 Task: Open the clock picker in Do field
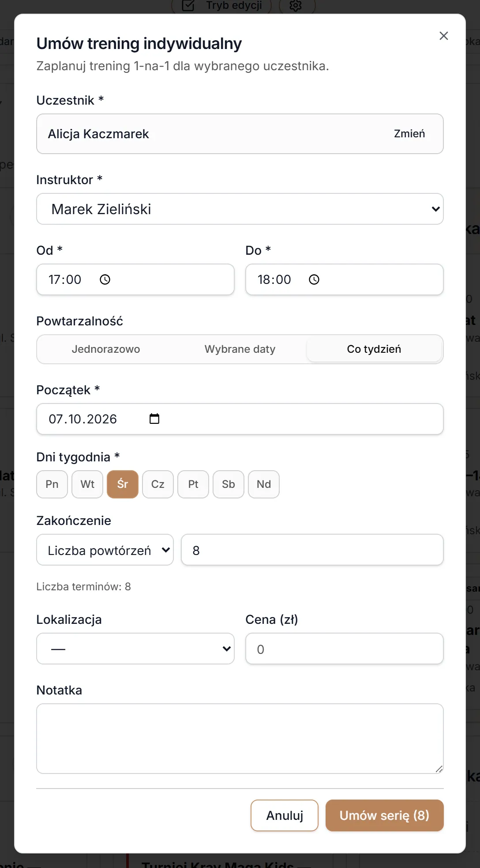pos(314,279)
